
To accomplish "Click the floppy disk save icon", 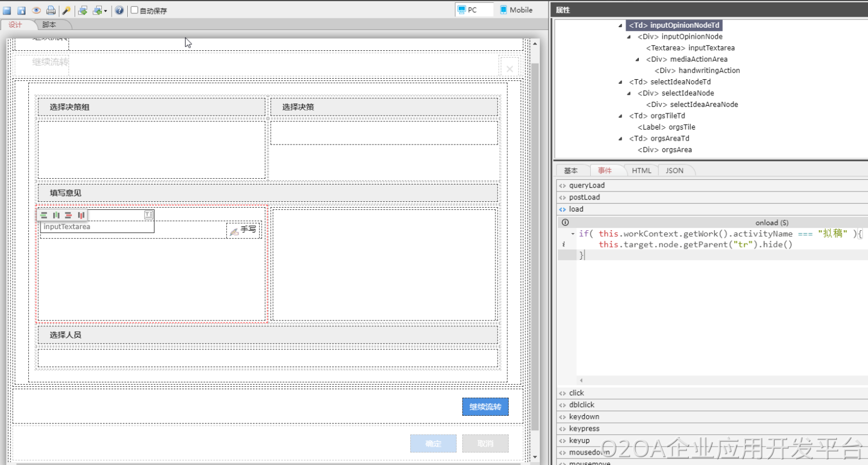I will [21, 10].
